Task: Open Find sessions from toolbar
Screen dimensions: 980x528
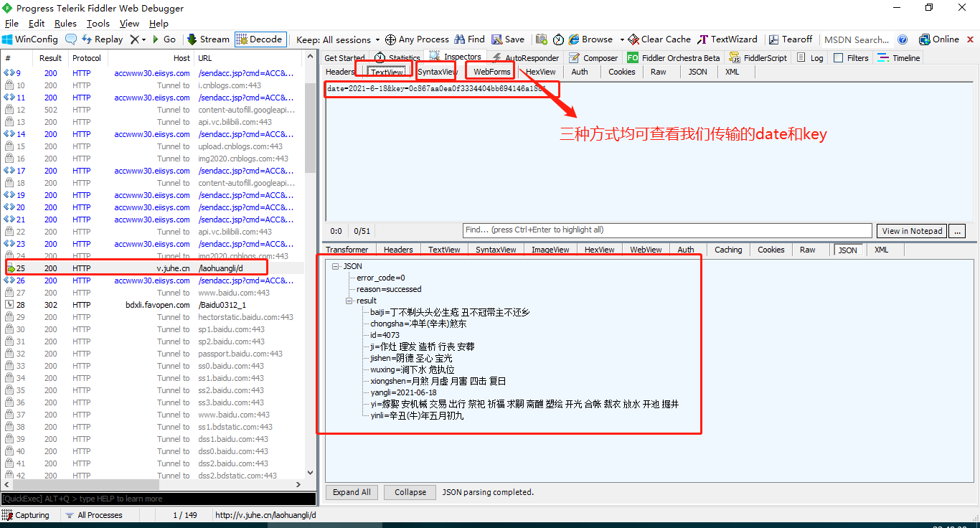Action: (469, 39)
